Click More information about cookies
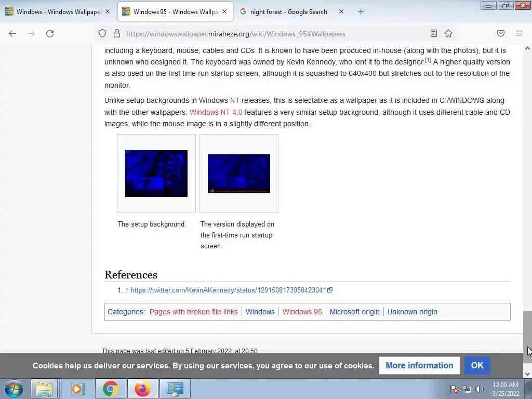Viewport: 532px width, 399px height. [x=419, y=365]
